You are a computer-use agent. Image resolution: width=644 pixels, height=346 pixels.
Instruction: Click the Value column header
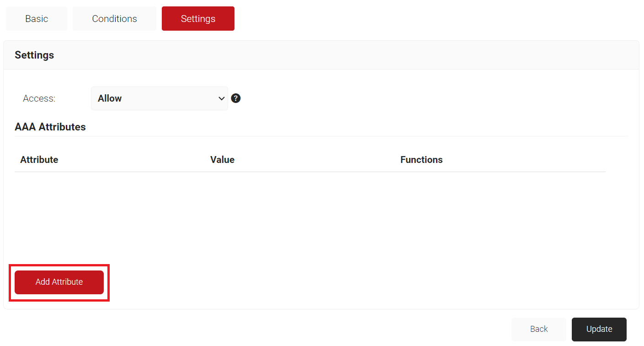click(x=222, y=160)
